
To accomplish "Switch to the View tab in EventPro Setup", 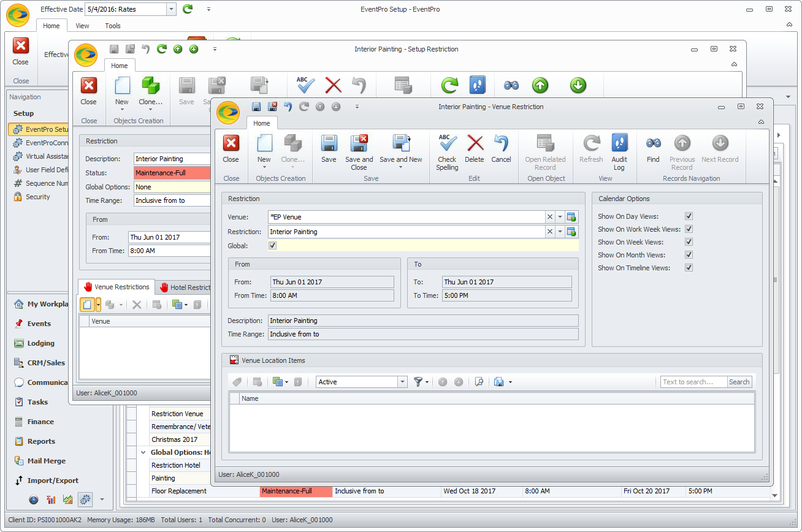I will pyautogui.click(x=82, y=26).
